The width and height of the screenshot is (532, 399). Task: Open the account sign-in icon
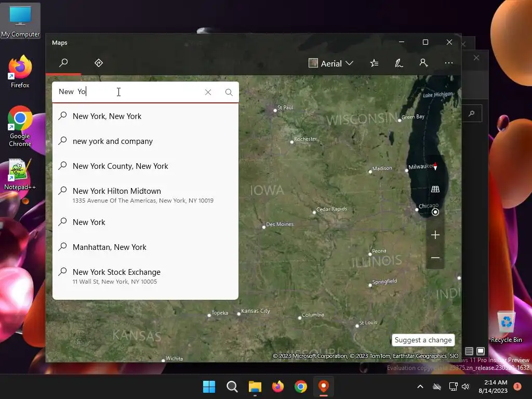pyautogui.click(x=424, y=63)
